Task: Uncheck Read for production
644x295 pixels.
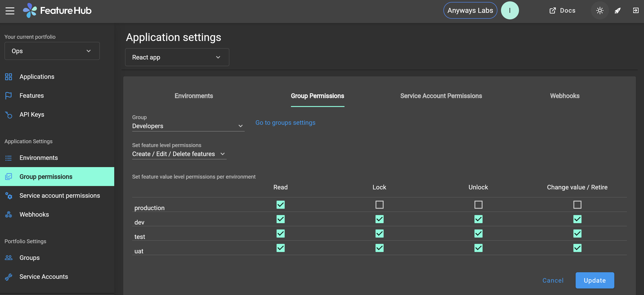Action: (280, 205)
